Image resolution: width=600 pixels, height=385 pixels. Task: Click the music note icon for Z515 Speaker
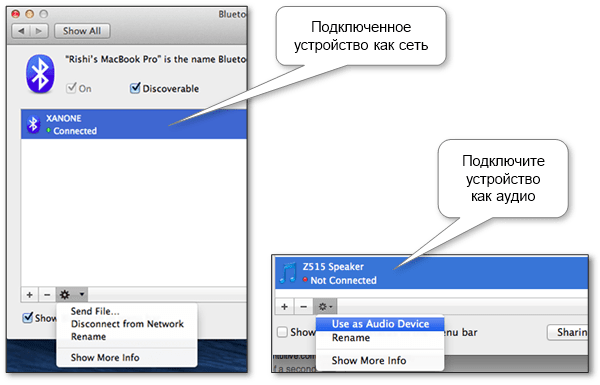tap(288, 273)
